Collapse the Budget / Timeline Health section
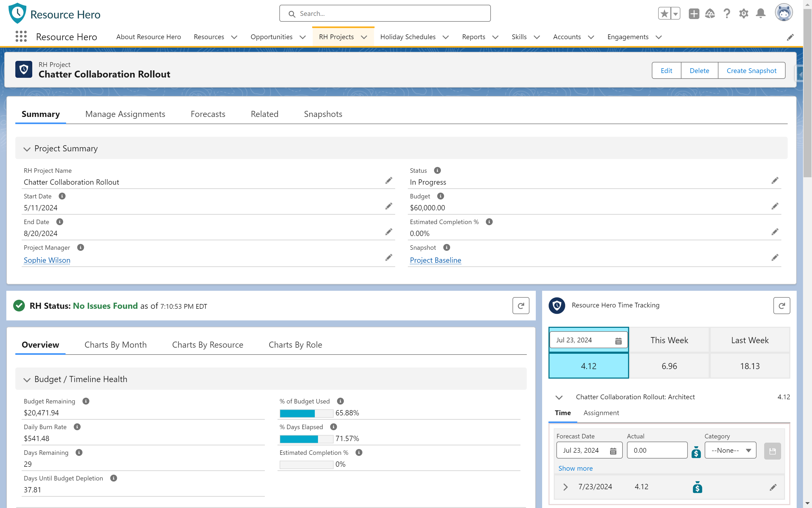Image resolution: width=812 pixels, height=508 pixels. click(27, 380)
